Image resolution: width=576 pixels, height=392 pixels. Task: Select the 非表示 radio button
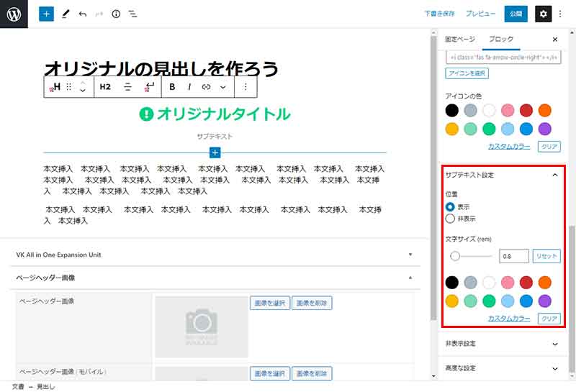click(x=451, y=219)
